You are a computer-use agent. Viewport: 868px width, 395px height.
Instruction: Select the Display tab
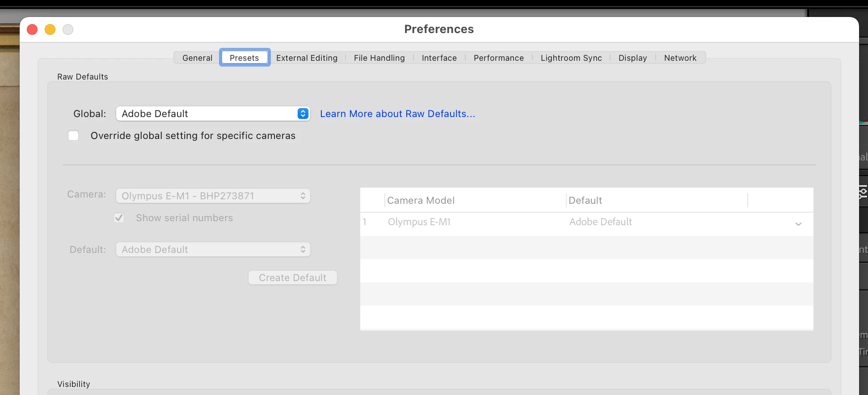[x=632, y=58]
